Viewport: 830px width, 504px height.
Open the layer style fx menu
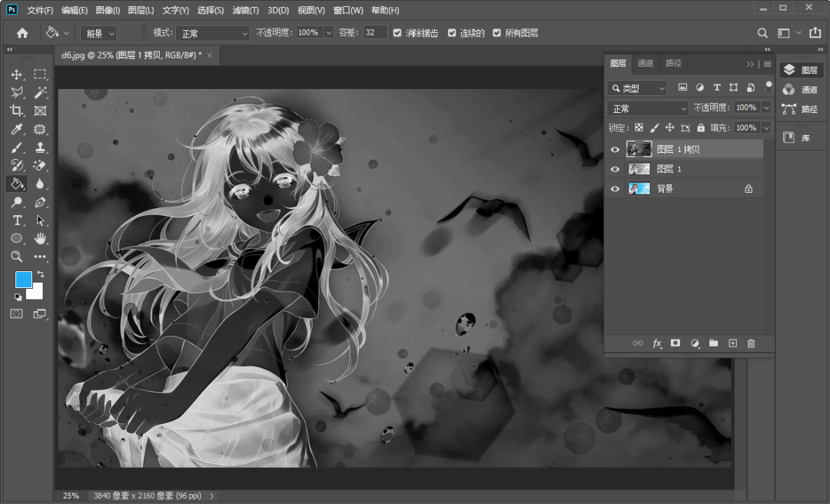(657, 343)
